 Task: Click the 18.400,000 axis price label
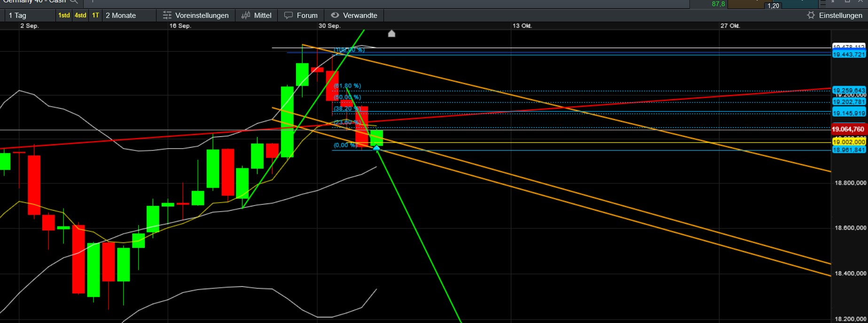(850, 274)
